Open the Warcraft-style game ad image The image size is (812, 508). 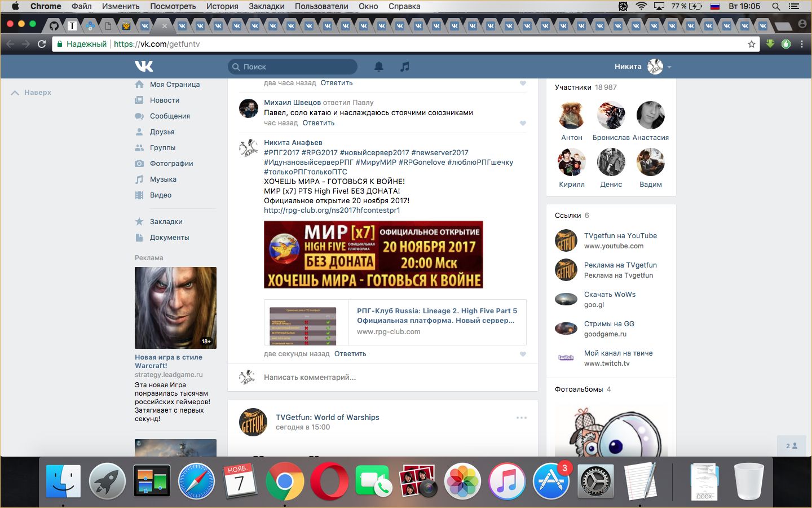(x=175, y=308)
